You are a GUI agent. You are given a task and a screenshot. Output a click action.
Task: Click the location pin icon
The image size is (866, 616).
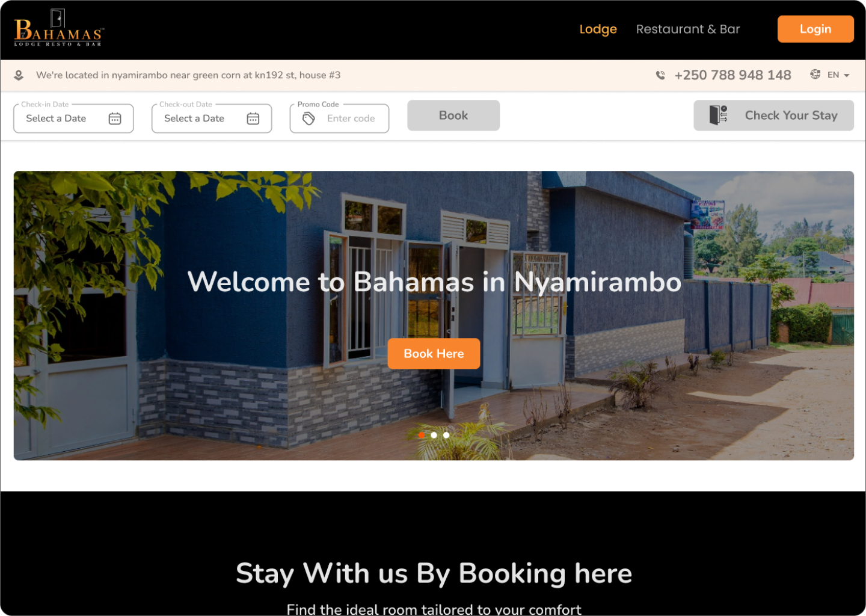click(19, 75)
